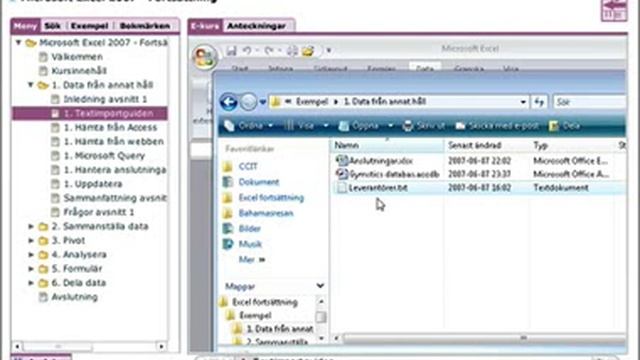Open the 1. Uppdatera lesson
Image resolution: width=640 pixels, height=360 pixels.
[93, 184]
